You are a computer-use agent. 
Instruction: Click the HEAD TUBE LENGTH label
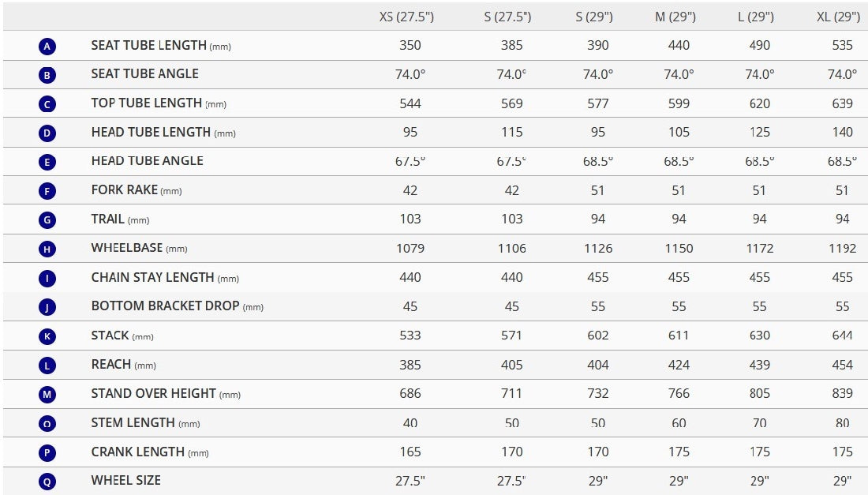tap(163, 133)
